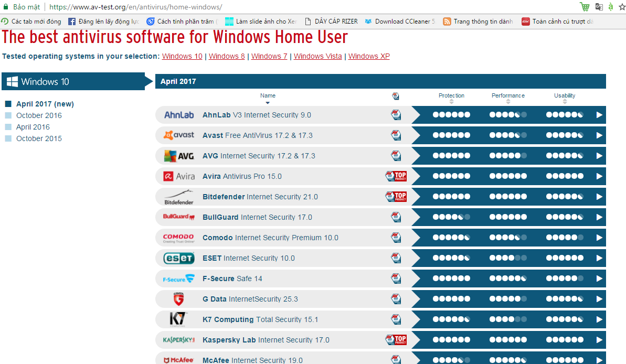Open the 'Cách tính phần trăm' bookmark
The height and width of the screenshot is (364, 626).
point(182,22)
